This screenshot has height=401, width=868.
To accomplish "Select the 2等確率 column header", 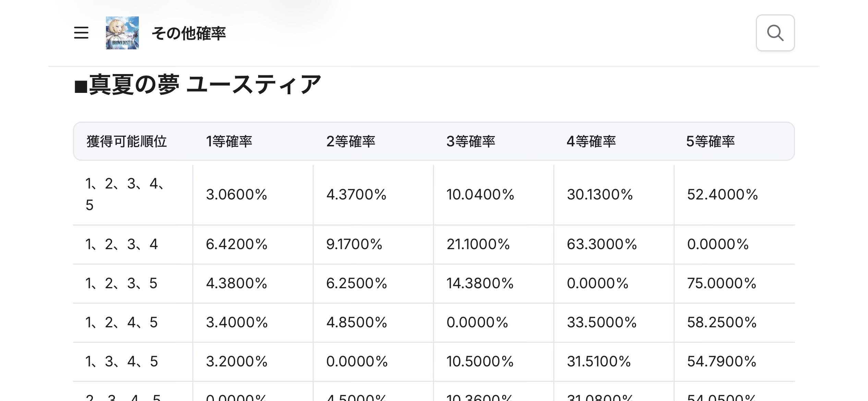I will pos(351,142).
